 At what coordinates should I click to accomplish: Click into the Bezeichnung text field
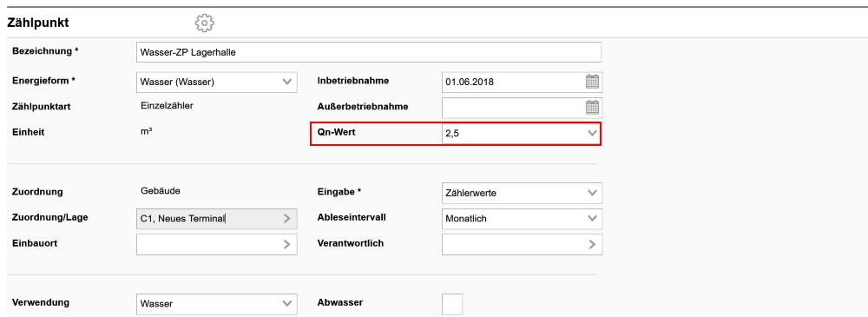click(369, 52)
